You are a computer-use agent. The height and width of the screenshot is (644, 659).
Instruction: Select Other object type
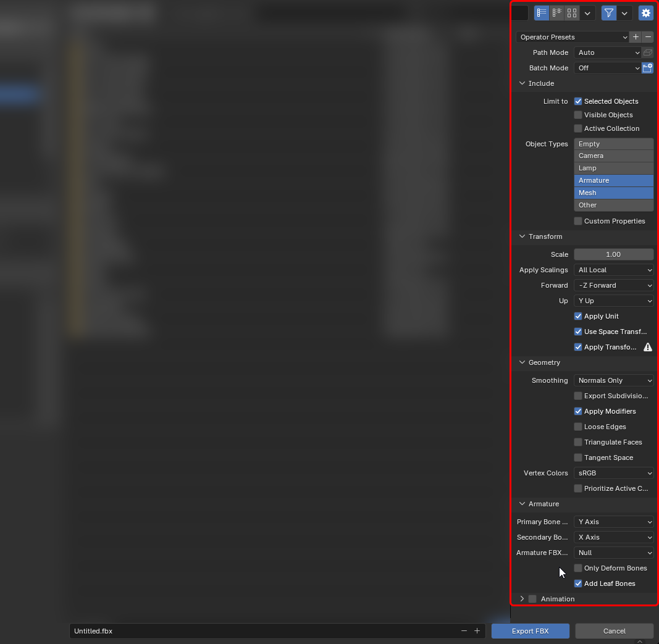pyautogui.click(x=614, y=205)
